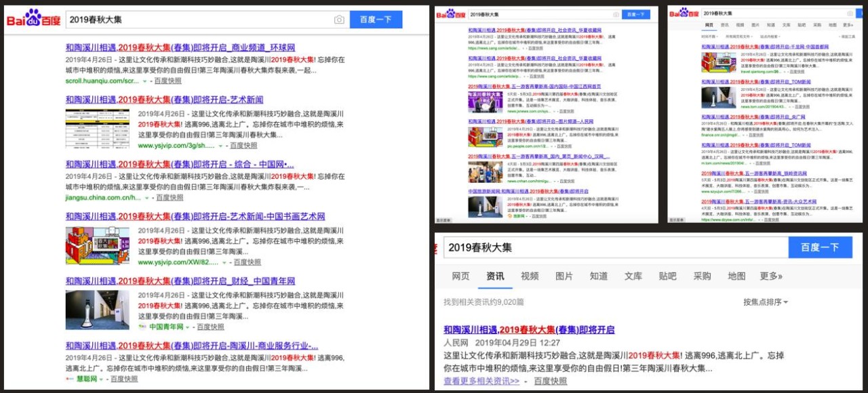This screenshot has height=393, width=868.
Task: Click the camera icon in the top-middle screenshot
Action: 616,14
